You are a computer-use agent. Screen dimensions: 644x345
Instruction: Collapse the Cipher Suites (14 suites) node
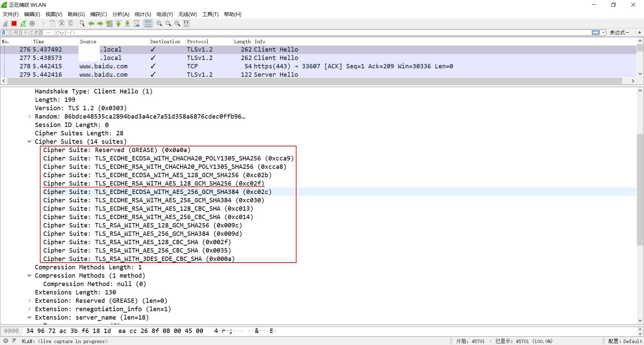pos(30,142)
